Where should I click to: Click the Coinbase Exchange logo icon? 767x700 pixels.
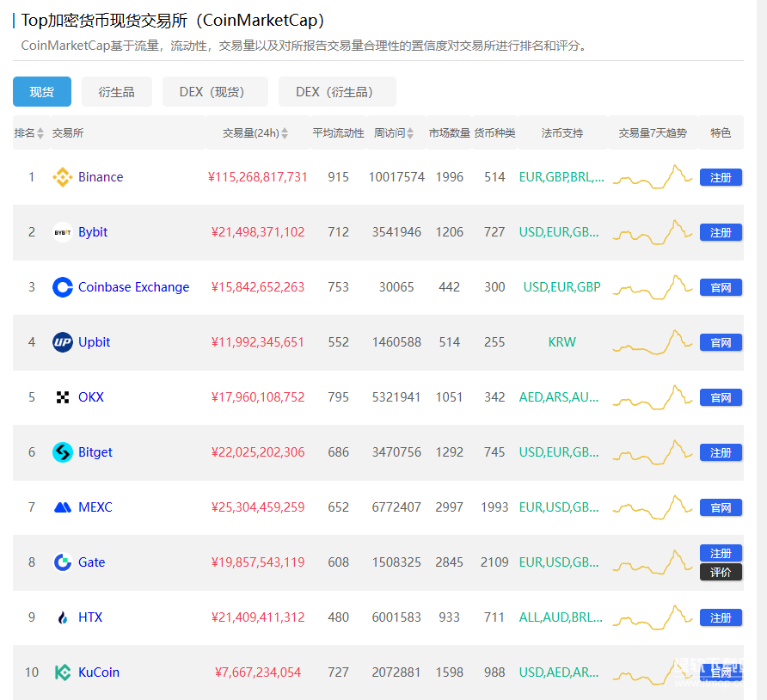tap(63, 287)
